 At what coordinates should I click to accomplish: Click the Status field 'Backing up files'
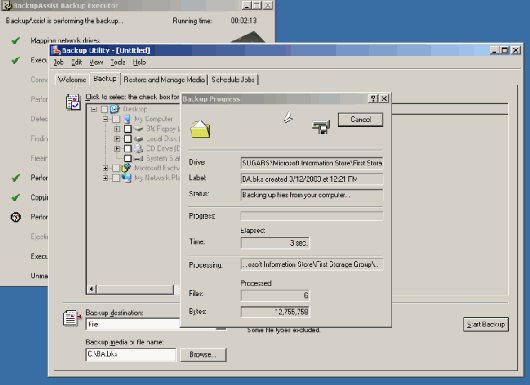(x=312, y=195)
